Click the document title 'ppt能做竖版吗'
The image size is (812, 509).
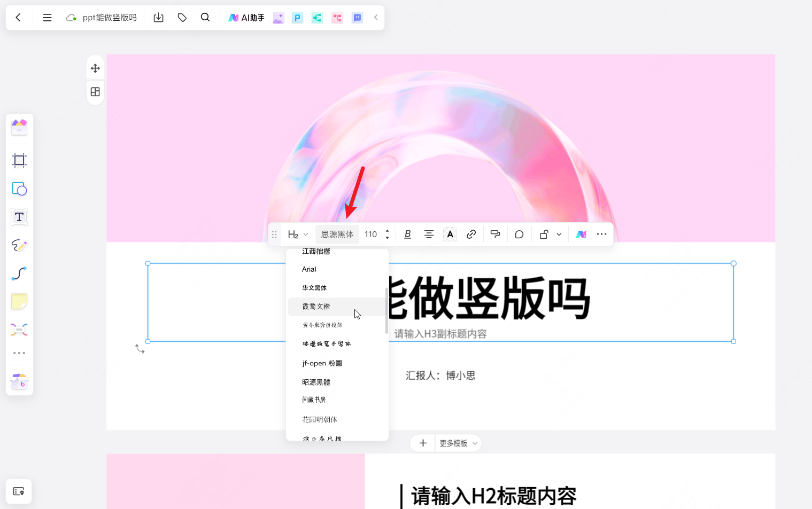[110, 18]
